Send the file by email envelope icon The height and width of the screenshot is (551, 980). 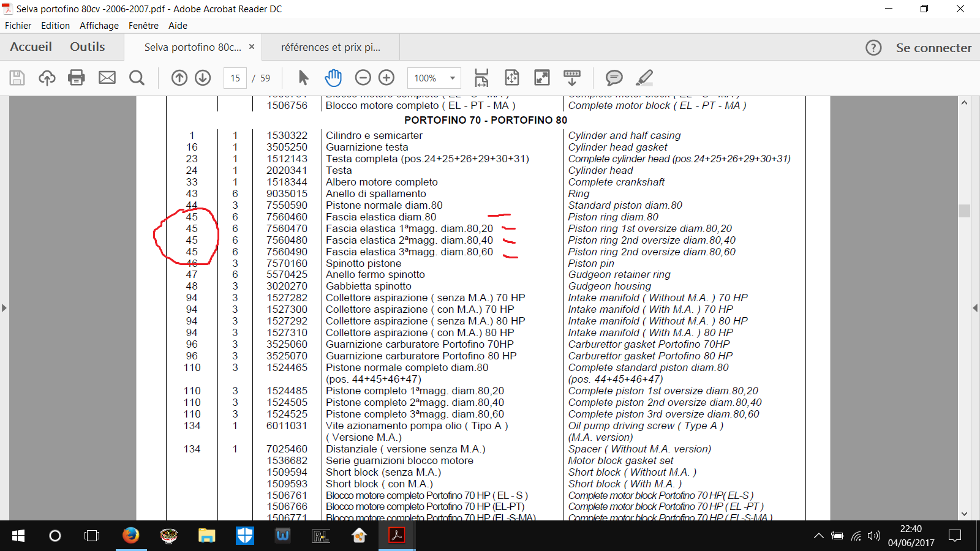pos(107,78)
